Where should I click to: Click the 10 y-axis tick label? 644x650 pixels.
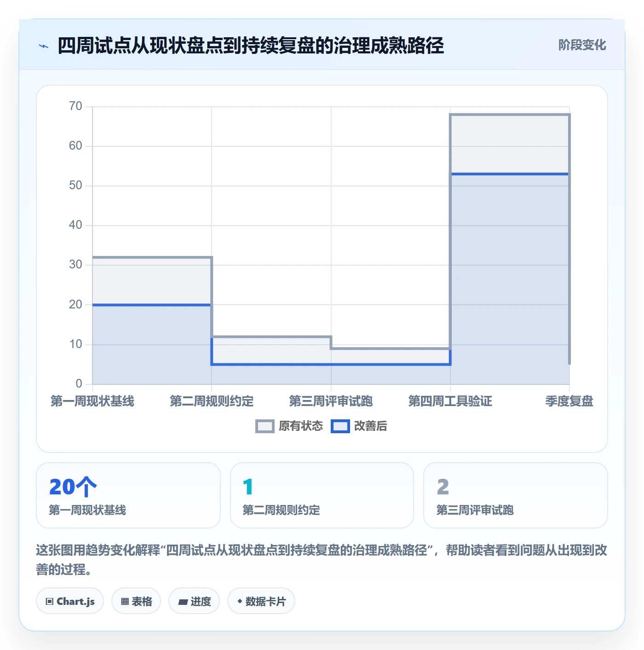point(75,344)
